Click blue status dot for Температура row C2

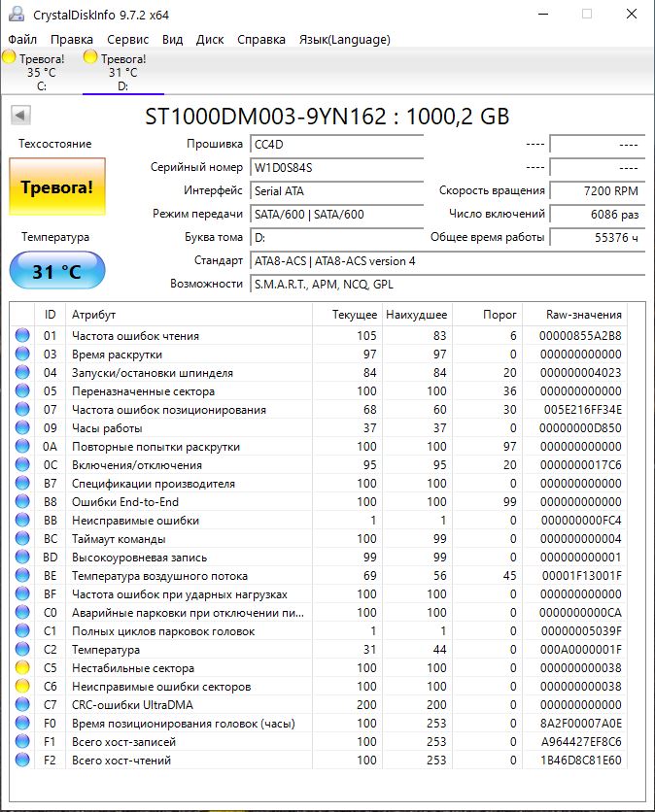22,649
